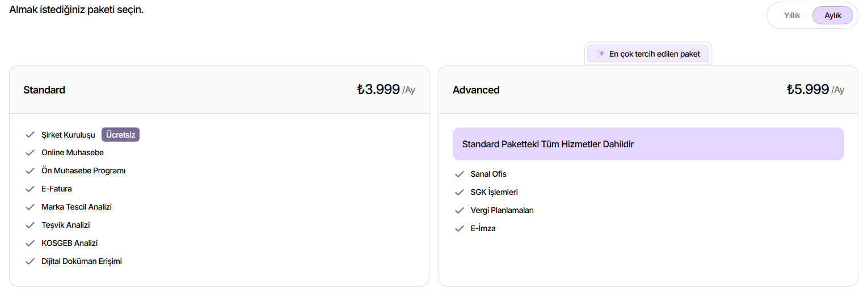
Task: Click the checkmark next to Online Muhasebe
Action: [x=30, y=153]
